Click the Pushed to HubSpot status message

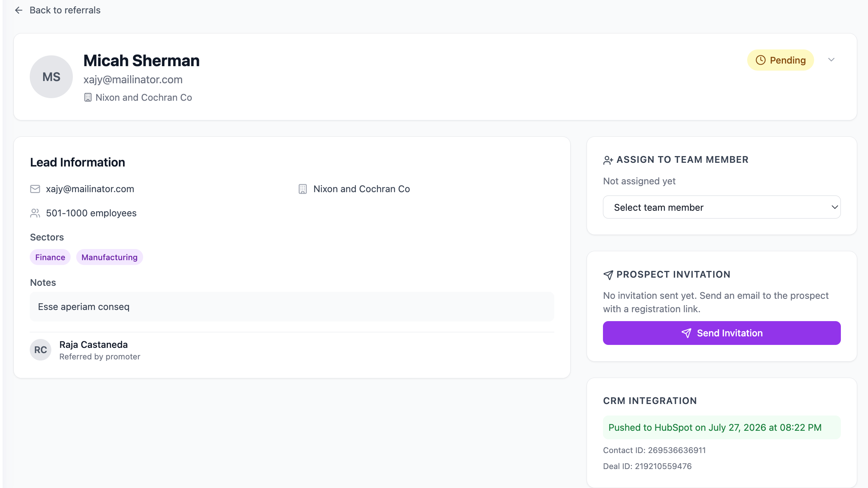[x=722, y=427]
